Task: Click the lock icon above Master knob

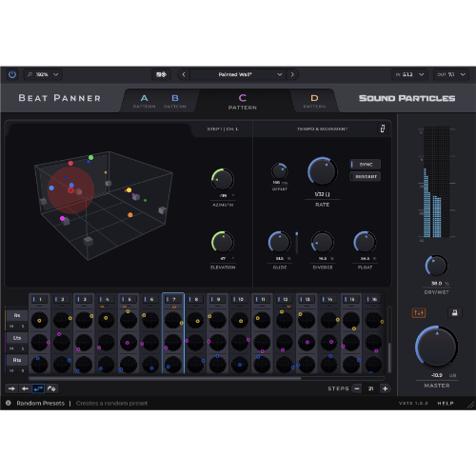Action: pos(455,312)
